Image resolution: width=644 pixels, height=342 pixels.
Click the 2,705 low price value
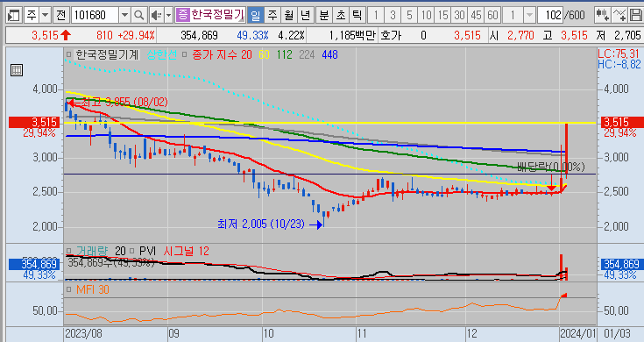627,35
